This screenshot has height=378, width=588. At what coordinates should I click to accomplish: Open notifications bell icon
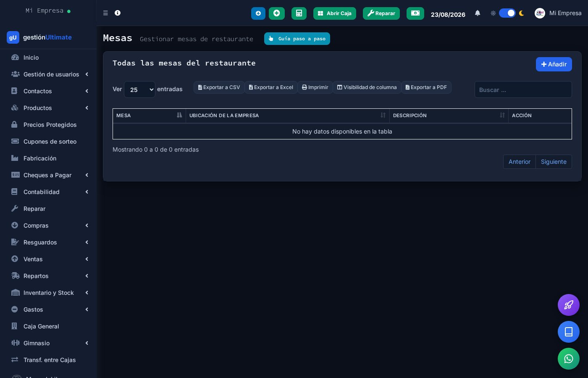pos(478,13)
